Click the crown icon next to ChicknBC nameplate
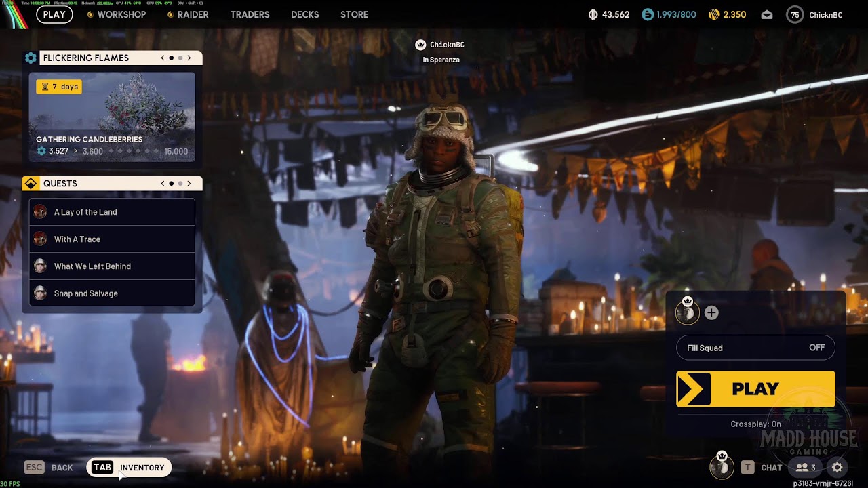This screenshot has height=488, width=868. [x=420, y=45]
